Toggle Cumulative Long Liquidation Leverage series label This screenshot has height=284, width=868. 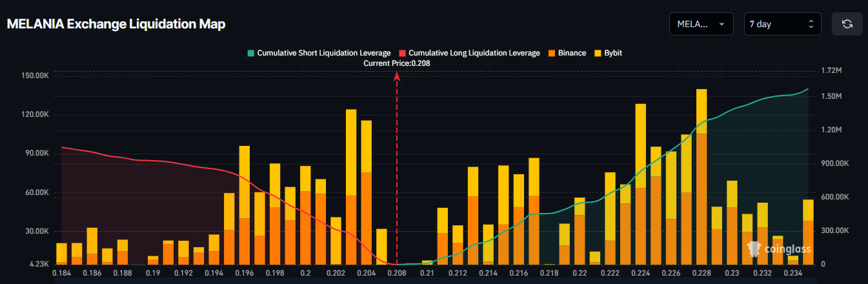(x=474, y=53)
